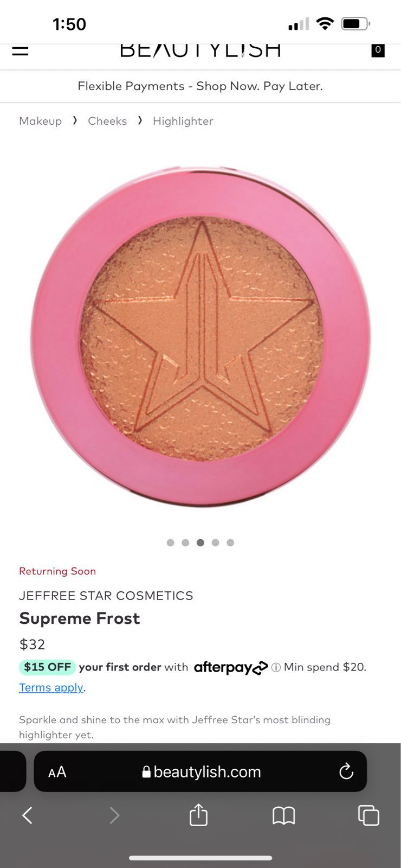
Task: Go to Makeup breadcrumb category
Action: tap(40, 121)
